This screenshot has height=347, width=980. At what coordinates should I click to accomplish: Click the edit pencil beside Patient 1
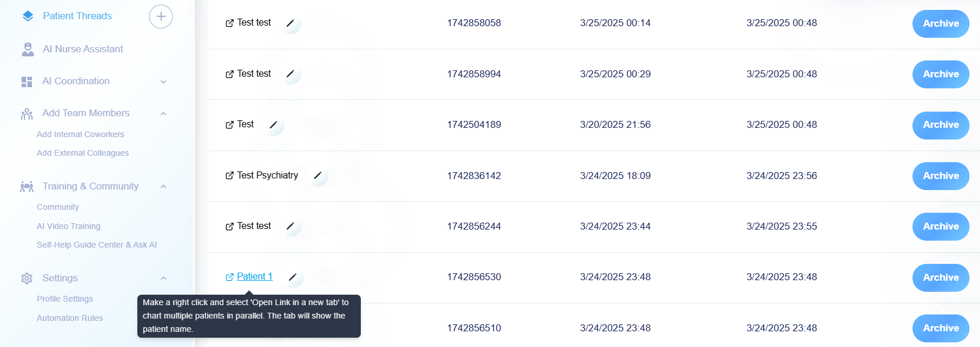(x=293, y=277)
